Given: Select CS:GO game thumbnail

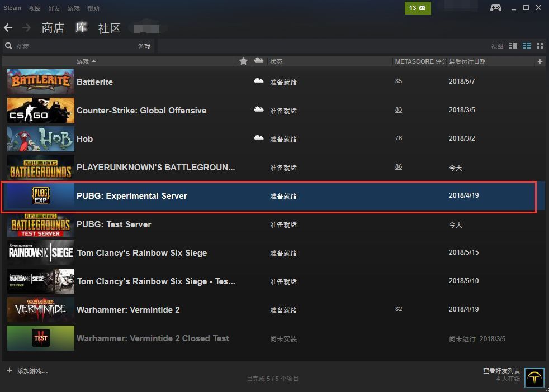Looking at the screenshot, I should tap(41, 110).
